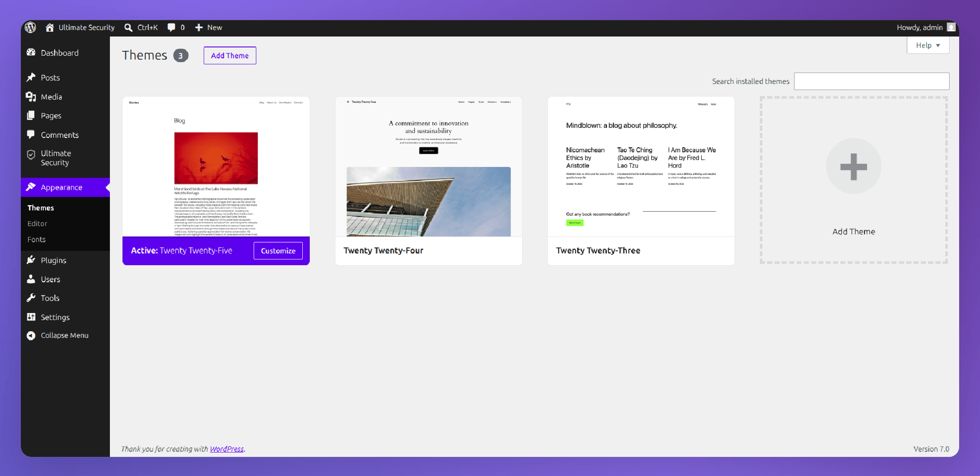Open the Settings menu
The width and height of the screenshot is (980, 476).
tap(55, 317)
